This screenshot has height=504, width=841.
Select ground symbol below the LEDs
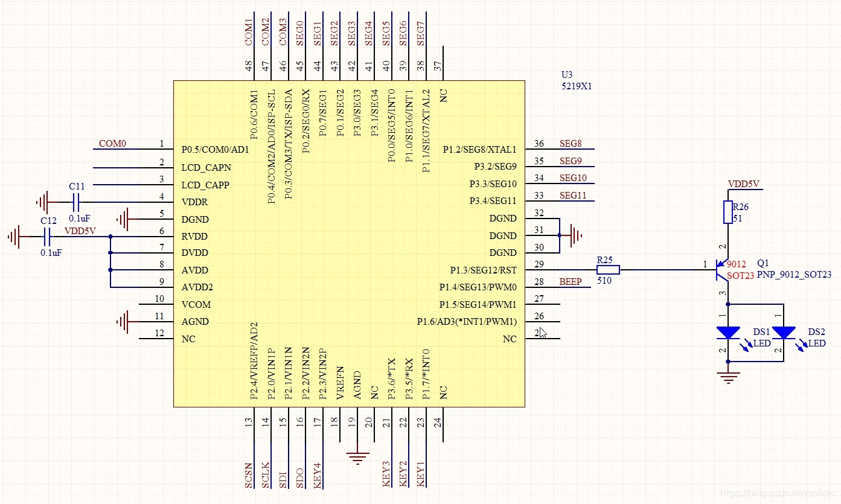tap(728, 378)
